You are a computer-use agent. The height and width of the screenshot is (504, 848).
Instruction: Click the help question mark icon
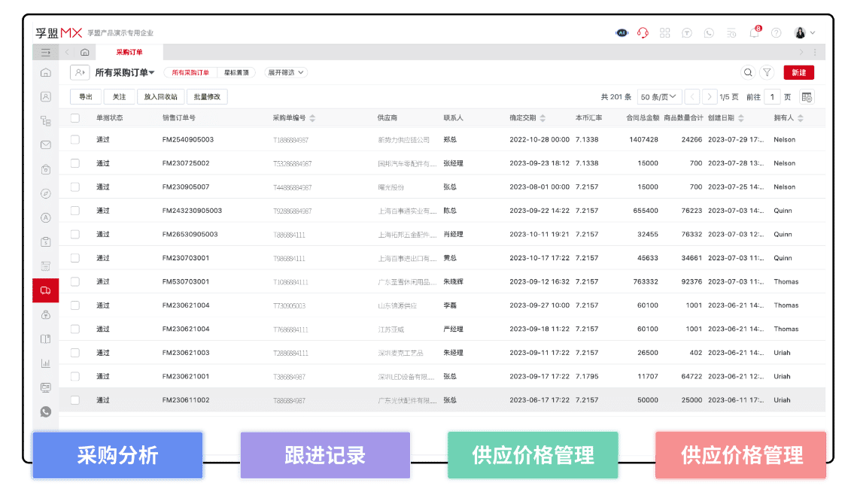777,33
